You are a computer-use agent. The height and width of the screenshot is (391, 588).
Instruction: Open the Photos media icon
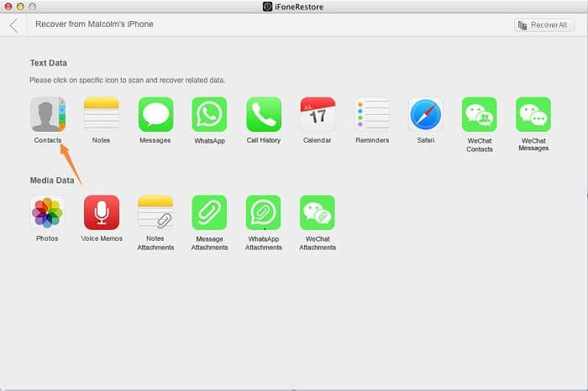point(47,212)
